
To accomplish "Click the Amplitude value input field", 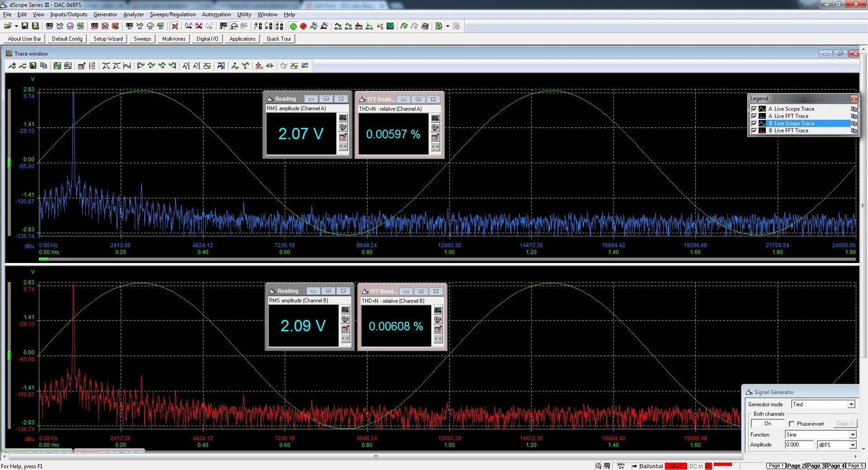I will pyautogui.click(x=799, y=445).
